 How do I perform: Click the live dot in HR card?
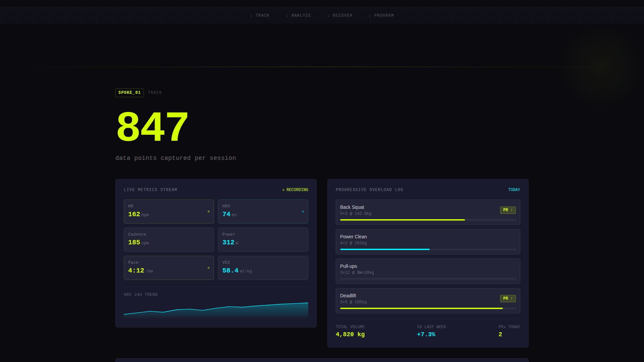point(209,212)
